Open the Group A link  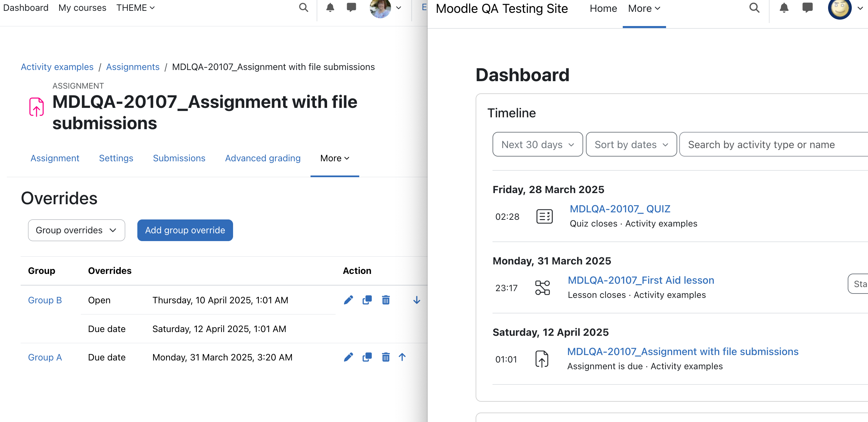click(45, 357)
